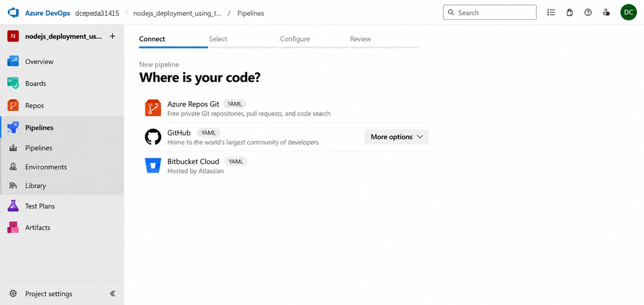Screen dimensions: 644x305
Task: Open the Marketplace shopping bag icon
Action: 569,13
